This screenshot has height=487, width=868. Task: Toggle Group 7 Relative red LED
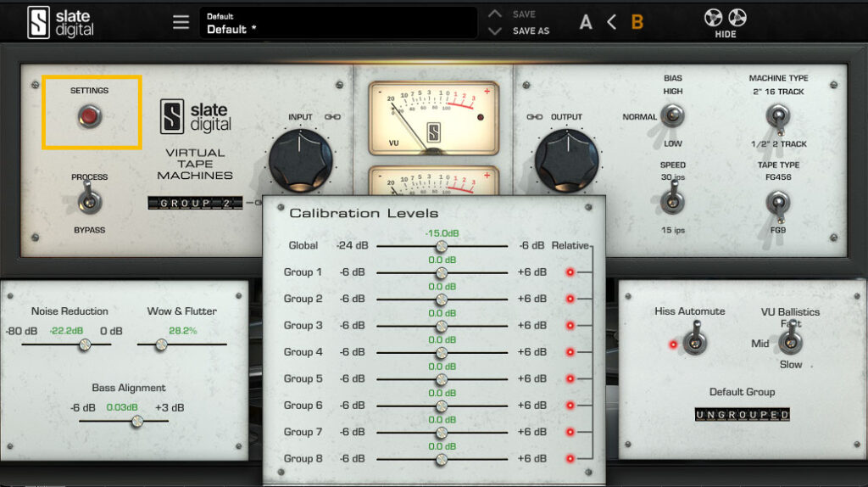[x=570, y=432]
